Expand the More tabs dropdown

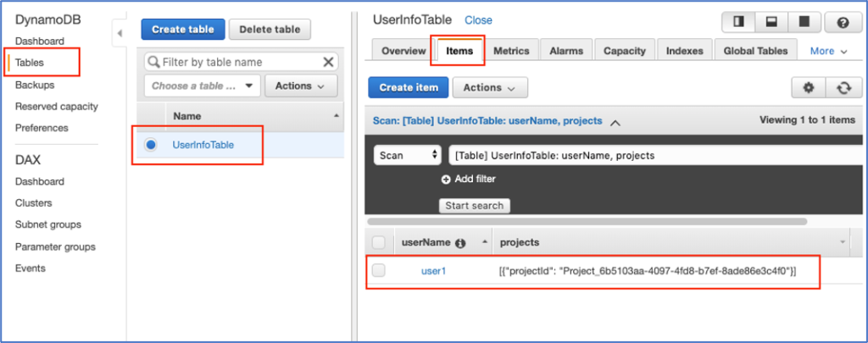point(829,51)
